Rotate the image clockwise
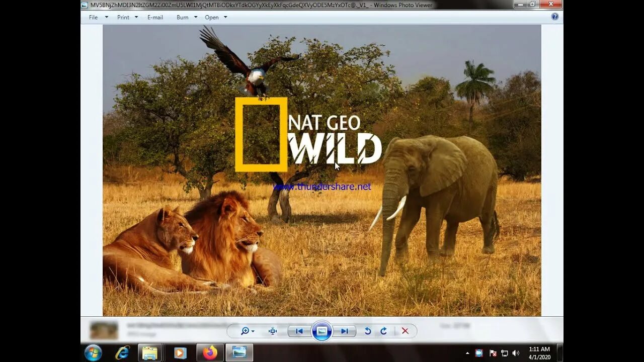 pos(383,331)
